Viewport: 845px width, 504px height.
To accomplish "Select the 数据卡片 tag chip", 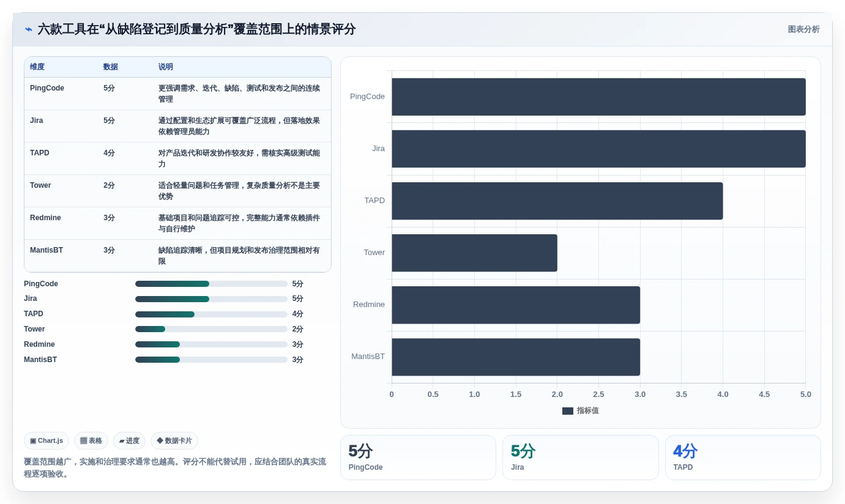I will coord(174,440).
